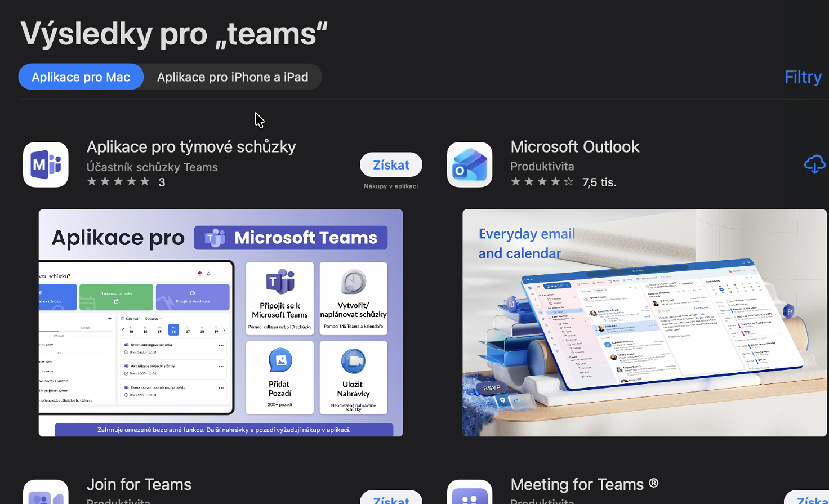View the Microsoft Teams app screenshot preview

[221, 323]
